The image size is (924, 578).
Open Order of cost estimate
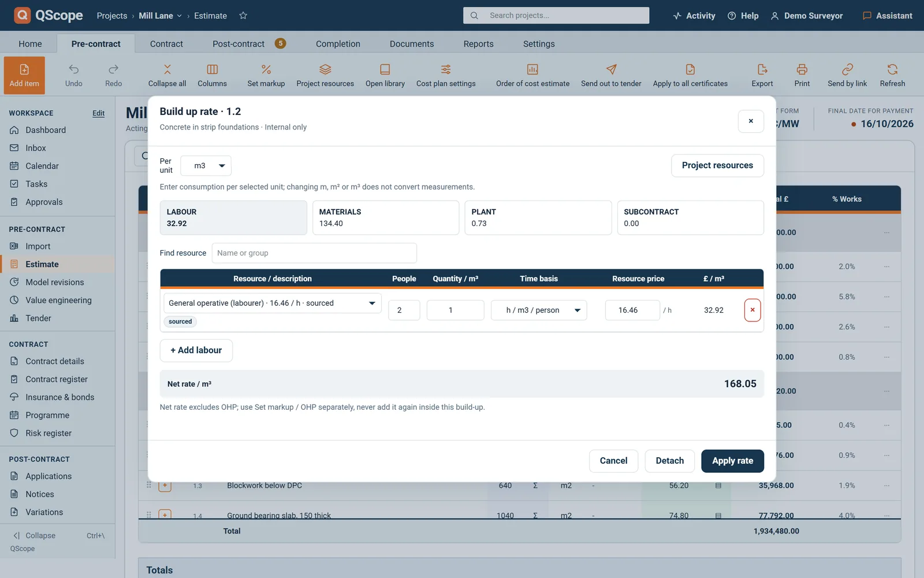(x=532, y=75)
